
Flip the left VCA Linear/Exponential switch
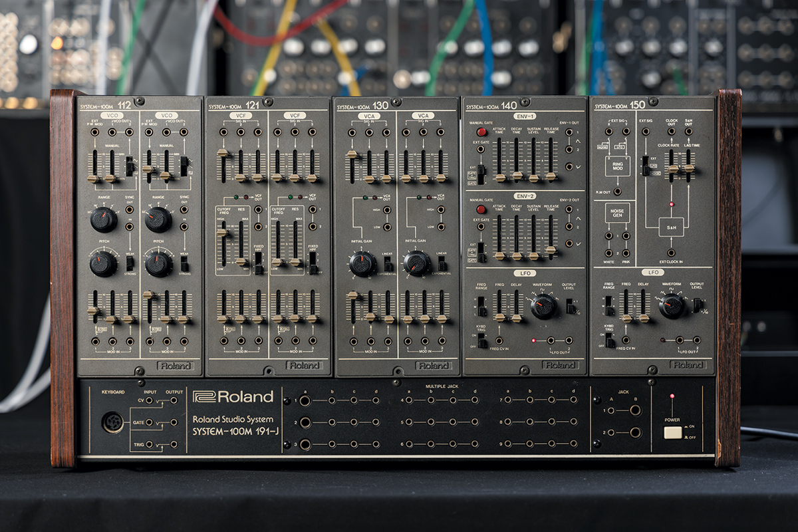click(x=388, y=265)
